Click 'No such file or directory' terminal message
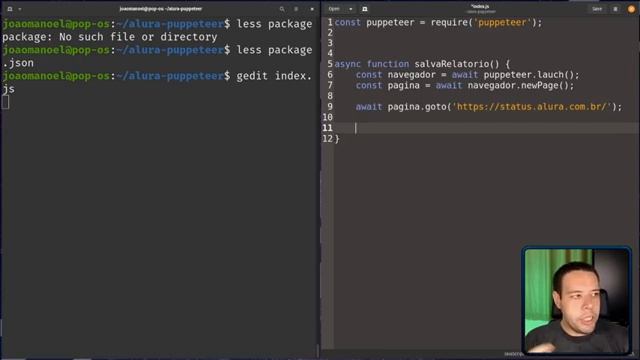640x360 pixels. click(138, 37)
